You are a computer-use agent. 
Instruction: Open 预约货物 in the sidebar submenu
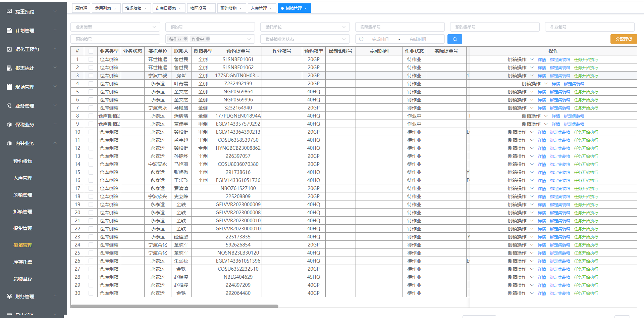tap(23, 161)
